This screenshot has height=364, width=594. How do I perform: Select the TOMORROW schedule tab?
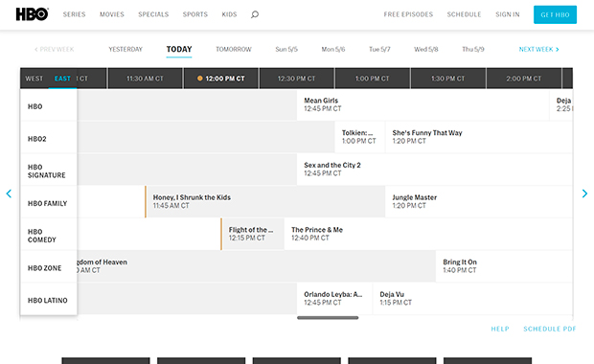coord(234,49)
